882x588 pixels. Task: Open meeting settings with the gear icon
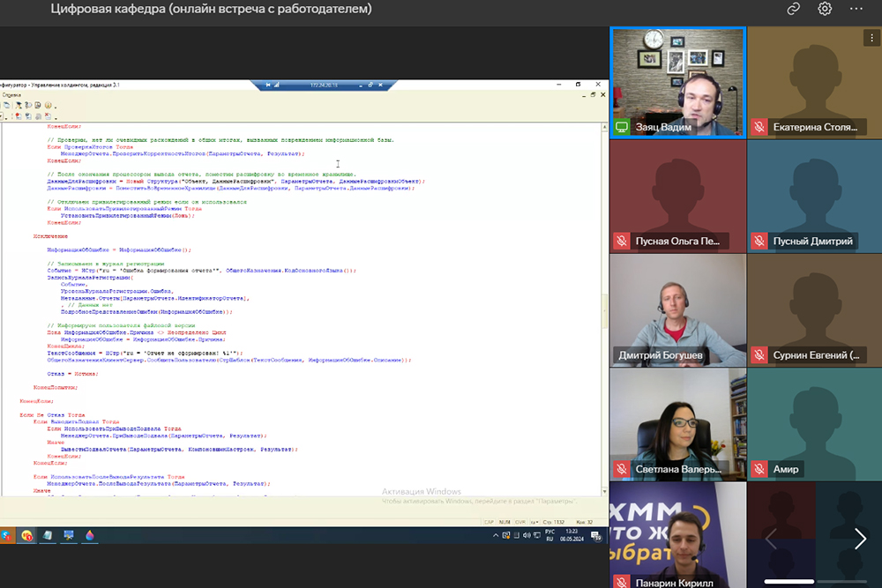(825, 9)
